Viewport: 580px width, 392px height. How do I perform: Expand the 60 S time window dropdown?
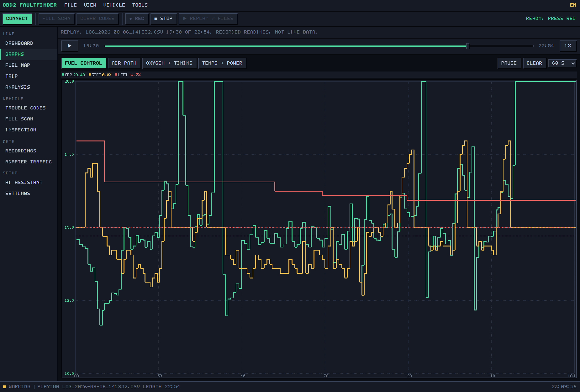click(x=562, y=63)
